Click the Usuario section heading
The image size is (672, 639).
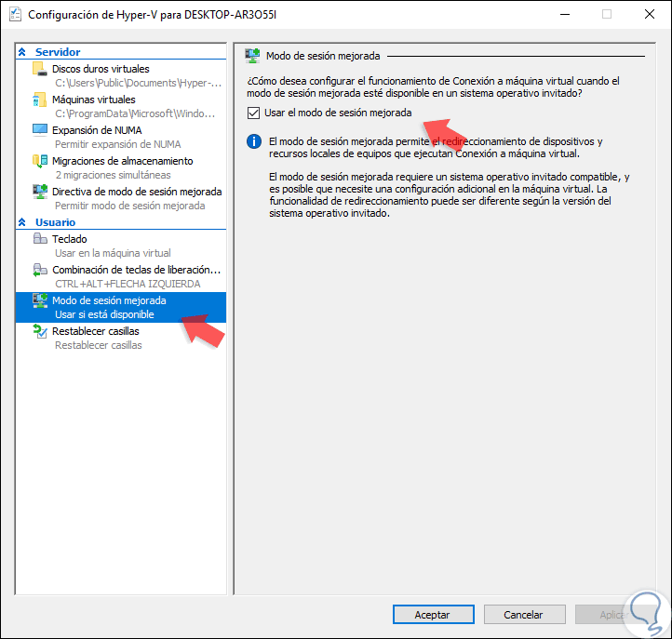click(55, 222)
